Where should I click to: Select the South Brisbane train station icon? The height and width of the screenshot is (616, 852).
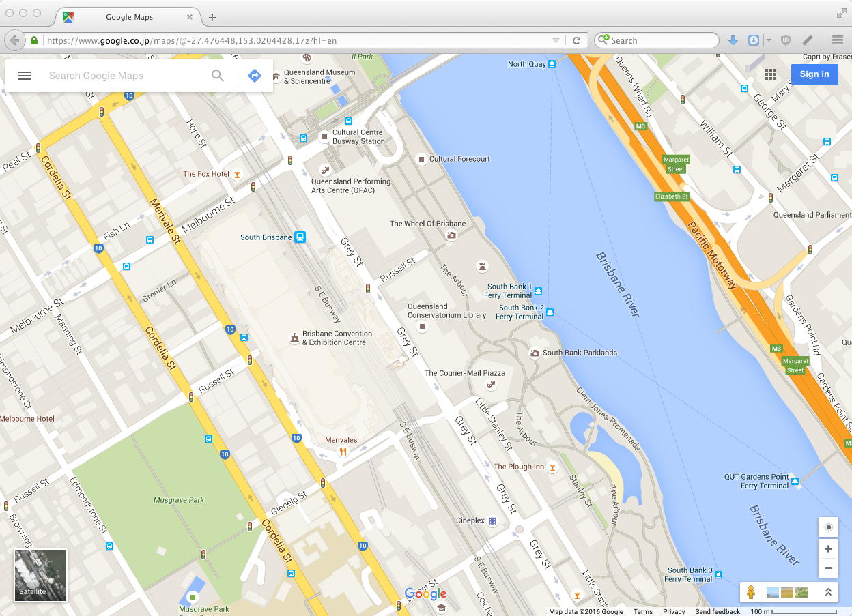[300, 237]
